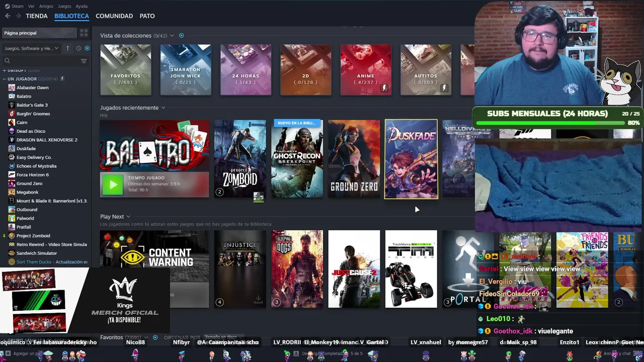Open the Ver menu
The height and width of the screenshot is (362, 644).
coord(31,6)
